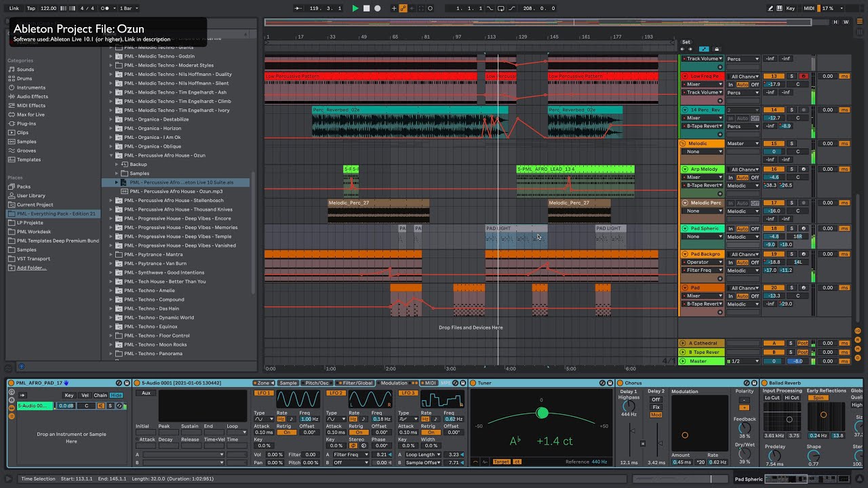Adjust the Chorus Feedback knob
Screen dimensions: 868x488
click(744, 427)
